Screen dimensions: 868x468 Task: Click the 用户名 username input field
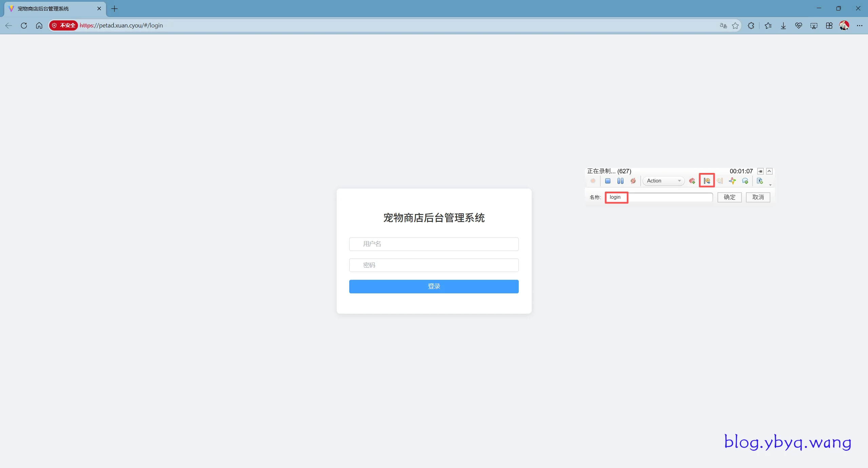pyautogui.click(x=434, y=244)
